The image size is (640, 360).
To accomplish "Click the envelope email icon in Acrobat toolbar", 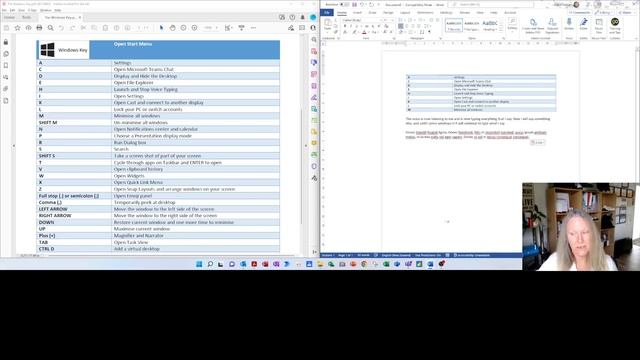I will pyautogui.click(x=302, y=28).
